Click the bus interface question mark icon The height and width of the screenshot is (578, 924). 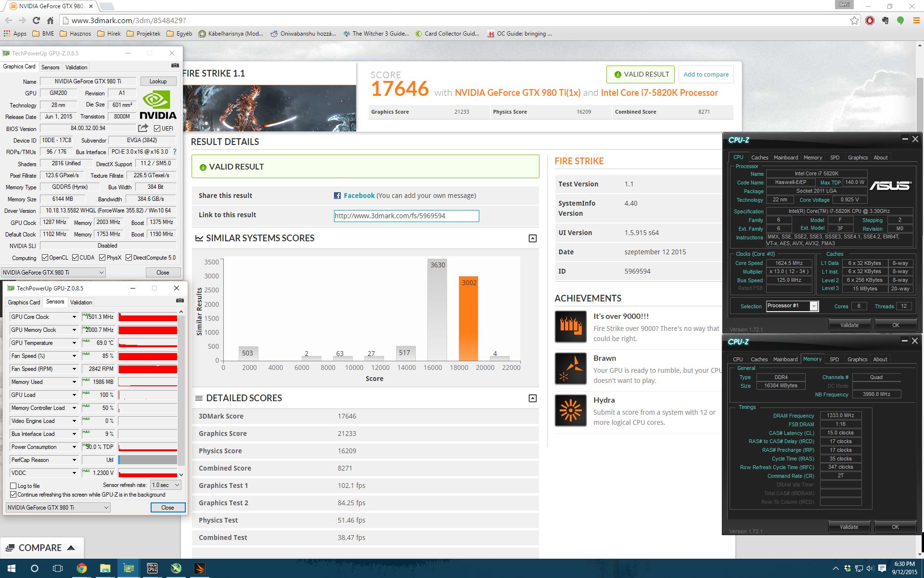(x=175, y=152)
